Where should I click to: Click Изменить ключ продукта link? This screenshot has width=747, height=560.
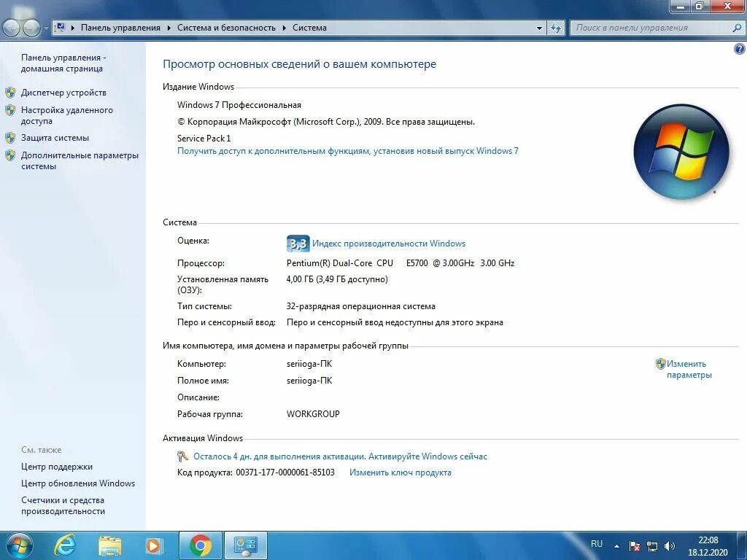pos(400,472)
